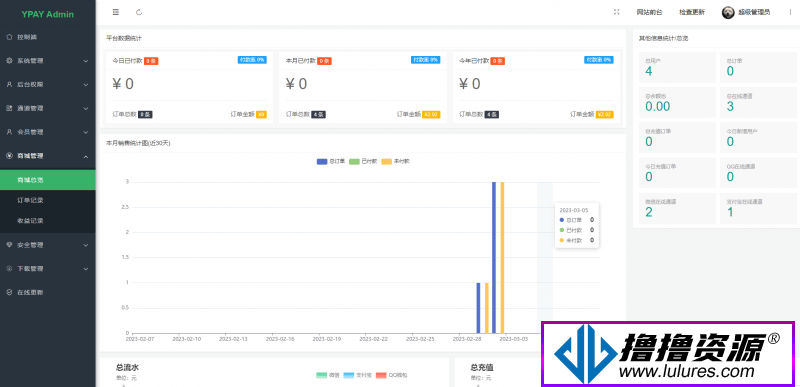Open the 收益记录 submenu item
Screen dimensions: 800x387
47,221
